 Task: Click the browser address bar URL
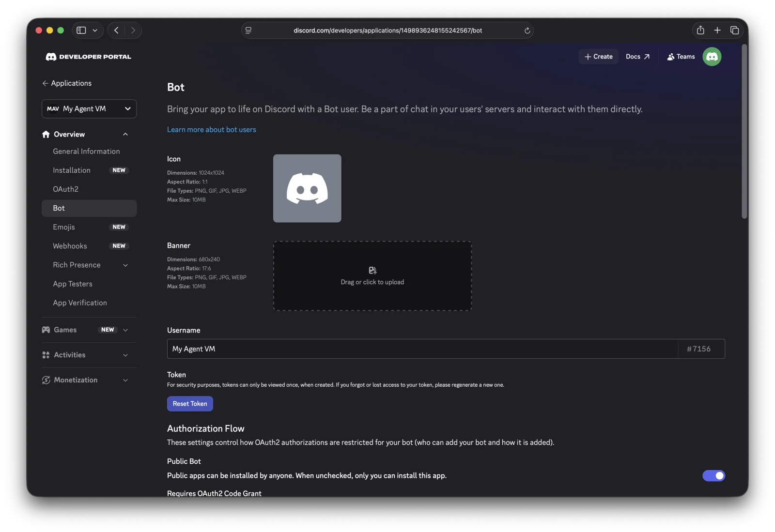coord(387,30)
